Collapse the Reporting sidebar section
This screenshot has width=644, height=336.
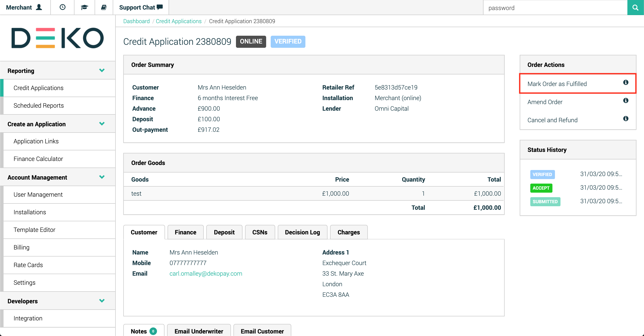pos(102,70)
